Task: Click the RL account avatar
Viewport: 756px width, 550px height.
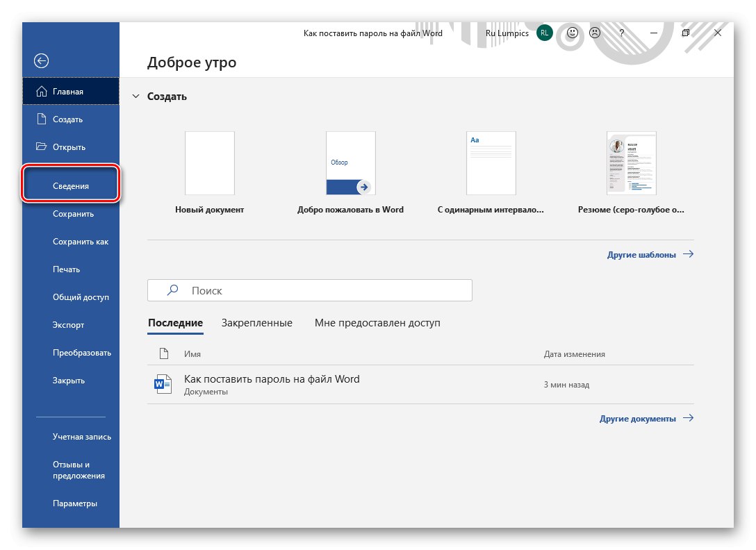Action: (544, 33)
